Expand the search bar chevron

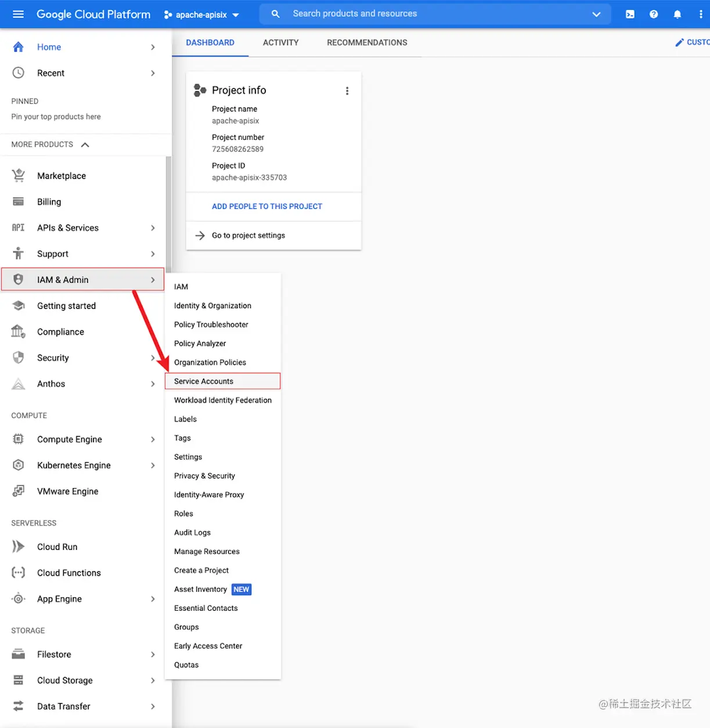pyautogui.click(x=596, y=14)
